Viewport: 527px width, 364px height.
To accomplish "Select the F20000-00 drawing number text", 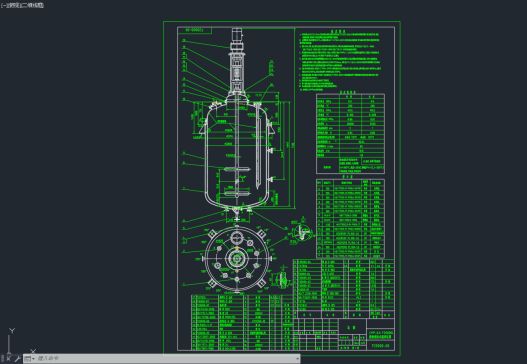I will (x=381, y=346).
